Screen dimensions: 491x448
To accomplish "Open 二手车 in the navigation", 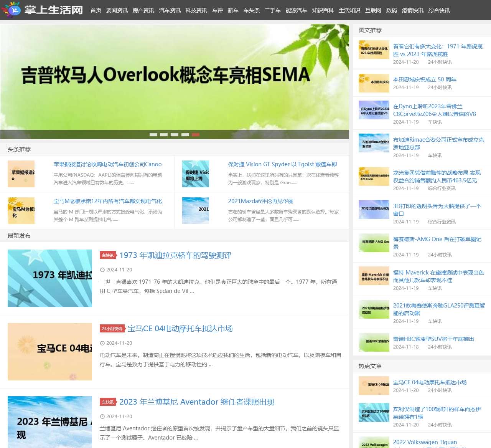I will click(273, 10).
